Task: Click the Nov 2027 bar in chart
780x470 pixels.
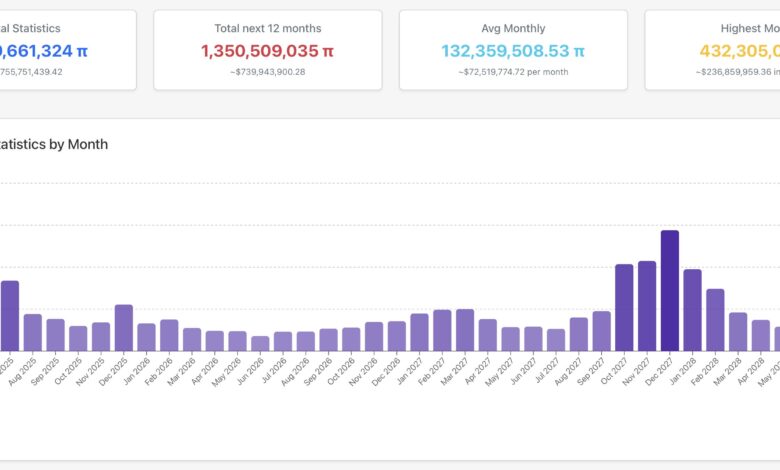Action: pos(647,306)
